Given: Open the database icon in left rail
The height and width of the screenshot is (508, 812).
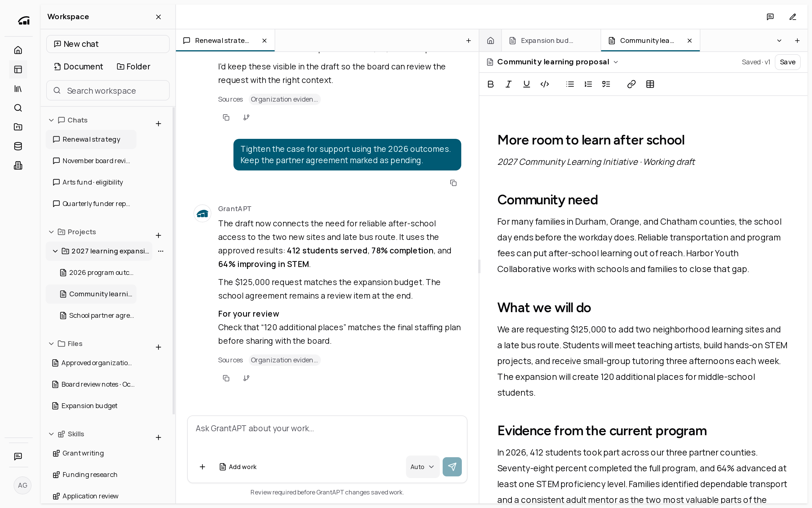Looking at the screenshot, I should coord(18,146).
